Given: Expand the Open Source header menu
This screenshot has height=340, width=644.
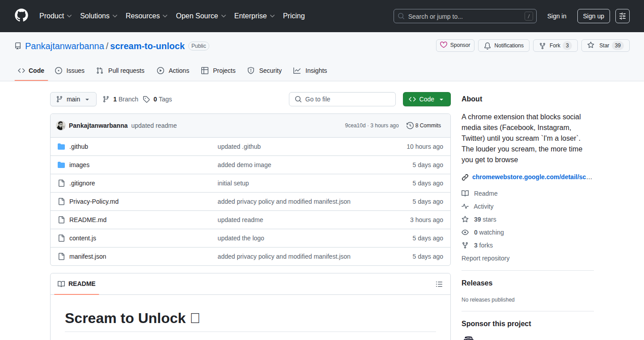Looking at the screenshot, I should coord(201,16).
